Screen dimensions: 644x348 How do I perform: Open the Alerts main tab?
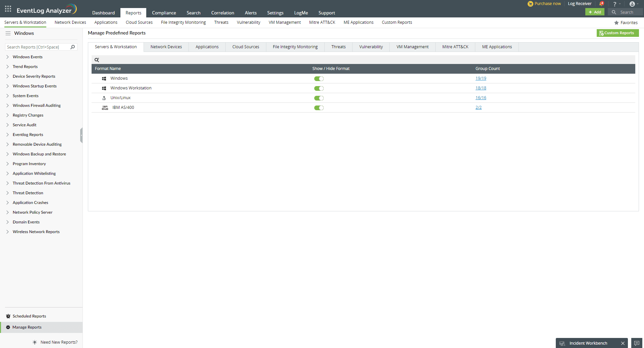coord(251,13)
